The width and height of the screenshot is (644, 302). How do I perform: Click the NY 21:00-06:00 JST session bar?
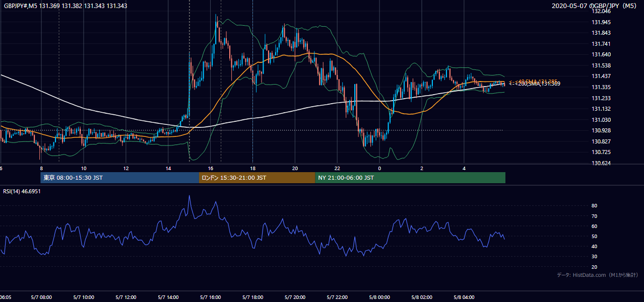click(x=410, y=178)
